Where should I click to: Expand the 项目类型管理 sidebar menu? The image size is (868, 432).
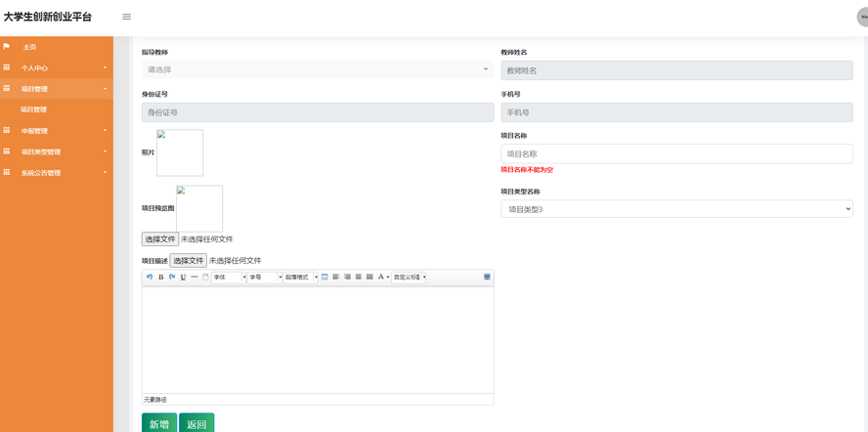tap(57, 151)
